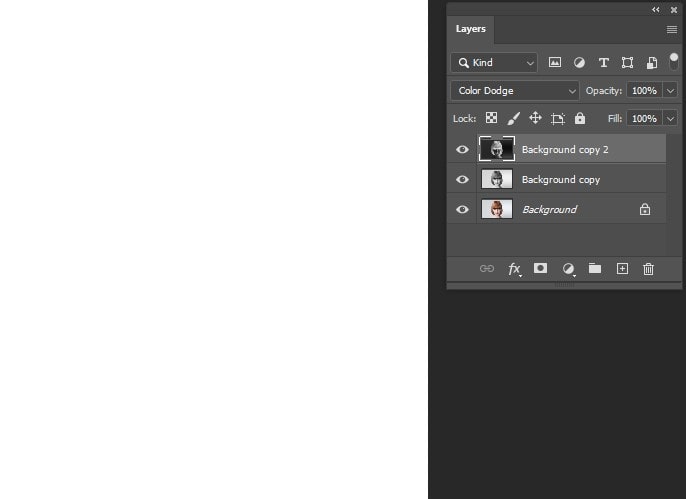Viewport: 686px width, 499px height.
Task: Lock image pixels brush icon
Action: [514, 118]
